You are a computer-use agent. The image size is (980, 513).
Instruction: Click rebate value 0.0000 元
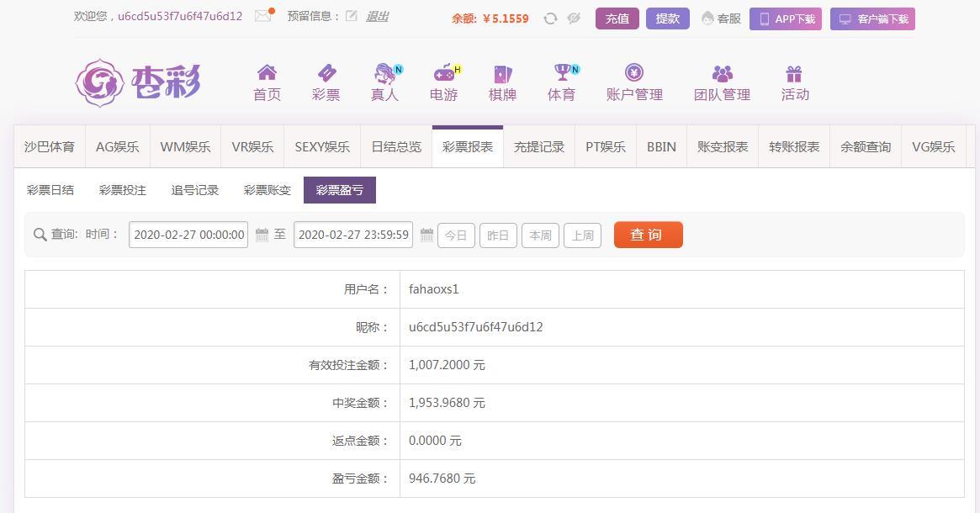pos(435,441)
